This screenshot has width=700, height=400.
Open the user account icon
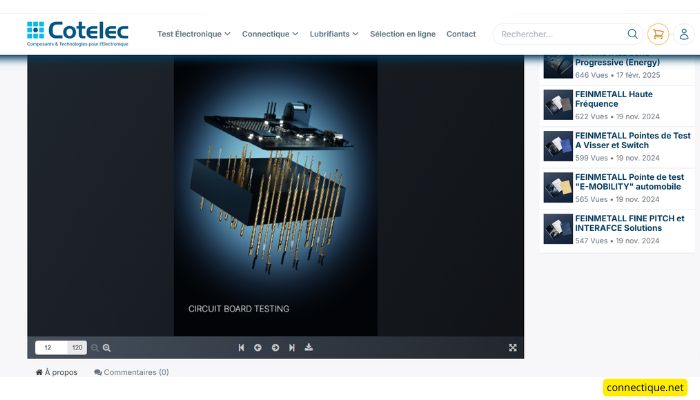point(684,34)
